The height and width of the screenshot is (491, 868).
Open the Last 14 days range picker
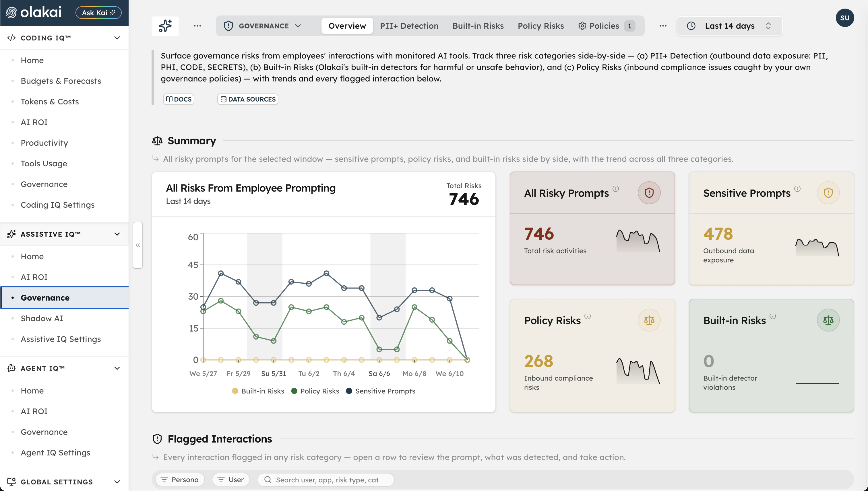(x=729, y=26)
